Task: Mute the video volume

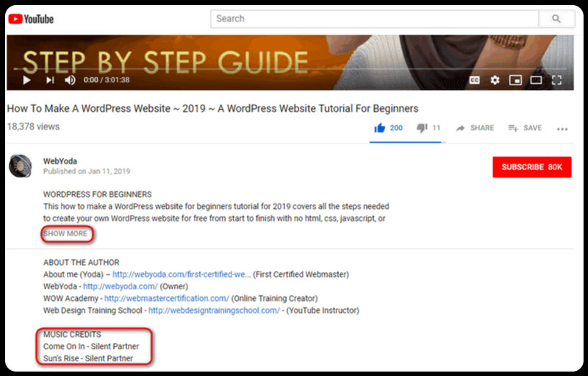Action: (71, 79)
